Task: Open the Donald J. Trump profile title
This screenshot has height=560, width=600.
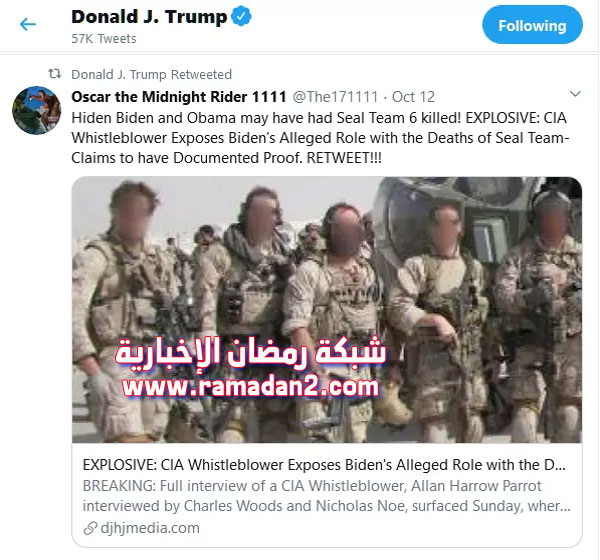Action: pos(149,17)
